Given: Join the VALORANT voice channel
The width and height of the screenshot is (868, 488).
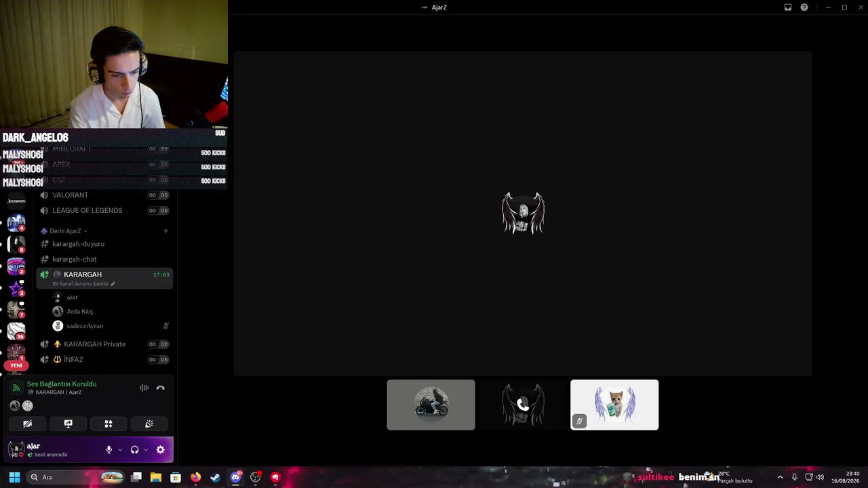Looking at the screenshot, I should (x=105, y=195).
